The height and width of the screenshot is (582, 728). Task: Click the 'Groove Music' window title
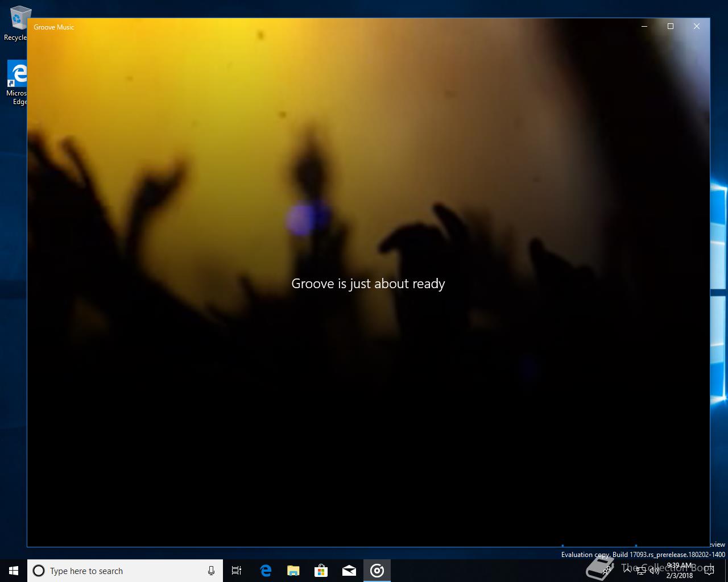pos(54,27)
